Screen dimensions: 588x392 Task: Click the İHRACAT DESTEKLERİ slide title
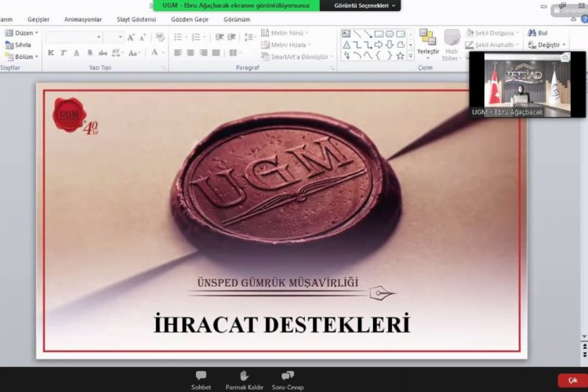point(282,324)
